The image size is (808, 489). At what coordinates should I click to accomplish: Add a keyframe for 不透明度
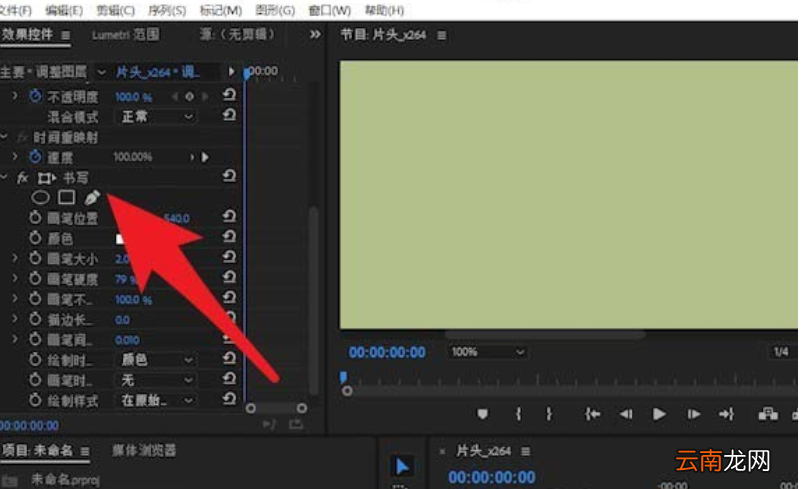pyautogui.click(x=189, y=96)
